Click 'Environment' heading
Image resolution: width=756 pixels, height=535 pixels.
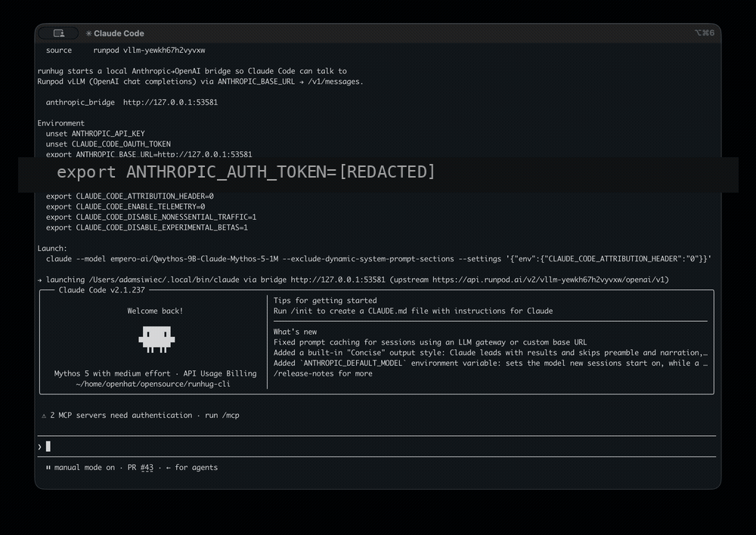60,123
